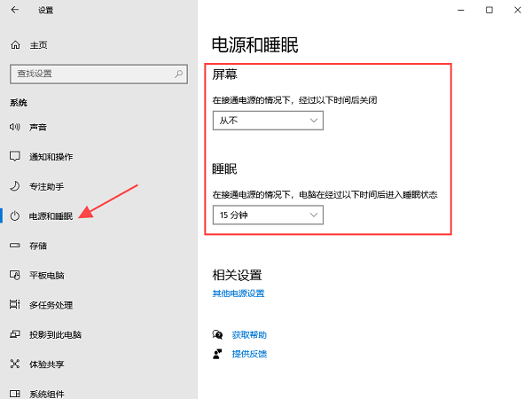Click the home icon beside 主页
Viewport: 532px width, 399px height.
(15, 45)
